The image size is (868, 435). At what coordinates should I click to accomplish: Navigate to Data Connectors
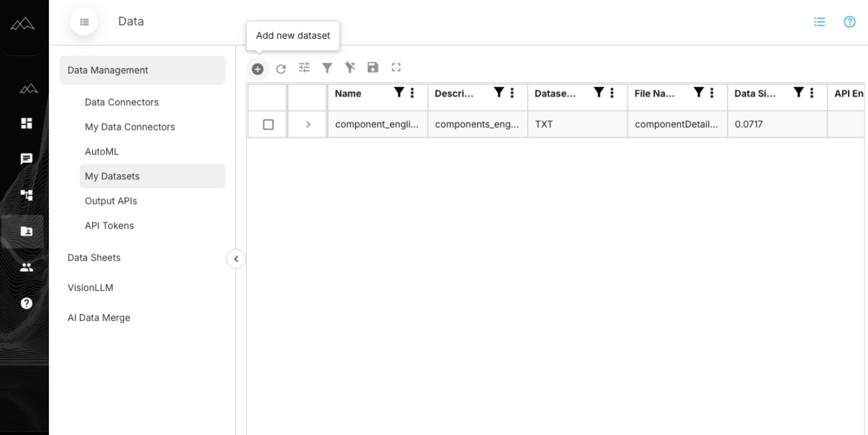click(121, 102)
